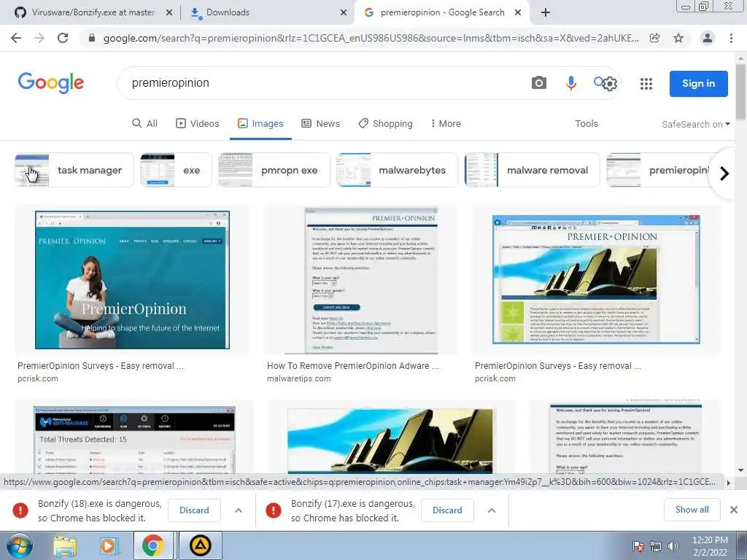Click the address bar URL

click(371, 38)
